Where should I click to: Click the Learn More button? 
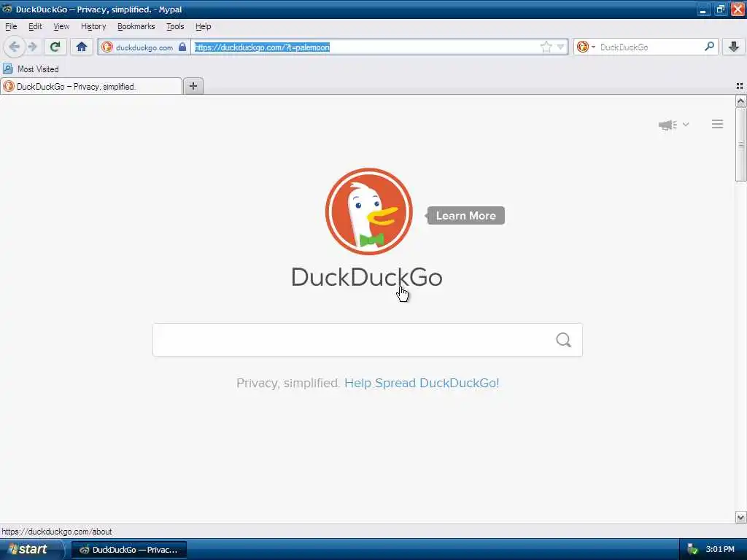tap(465, 216)
